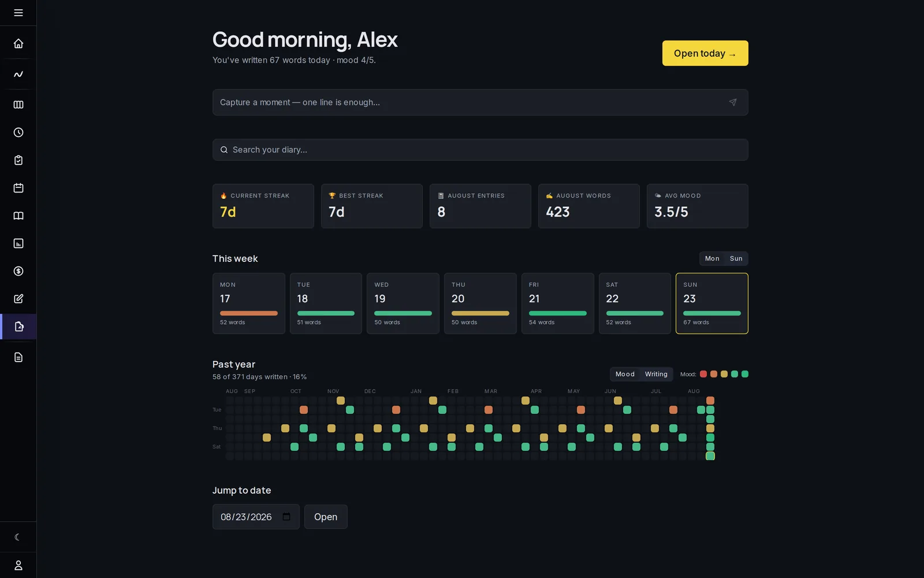Open the date picker calendar icon
924x578 pixels.
coord(286,517)
